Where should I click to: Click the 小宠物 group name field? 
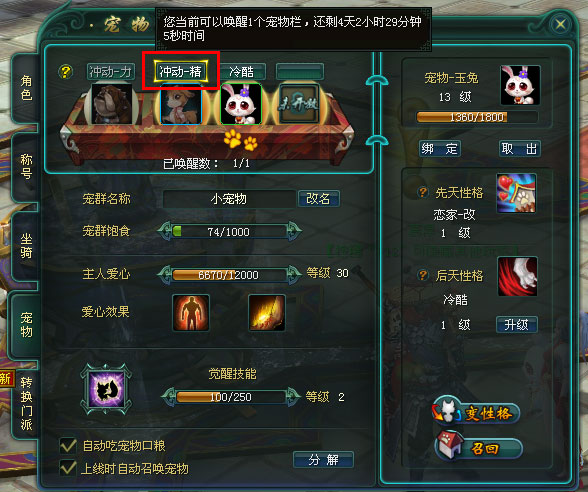click(229, 199)
